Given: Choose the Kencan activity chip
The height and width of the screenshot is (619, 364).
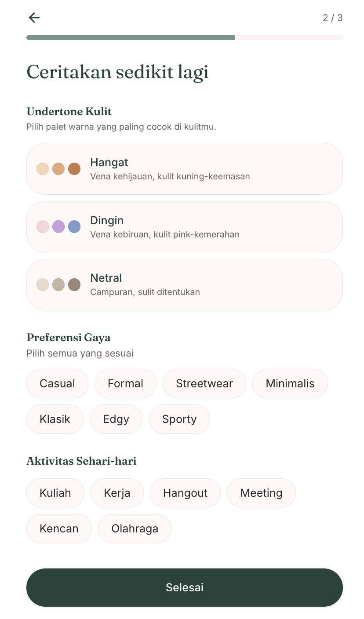Looking at the screenshot, I should coord(59,528).
